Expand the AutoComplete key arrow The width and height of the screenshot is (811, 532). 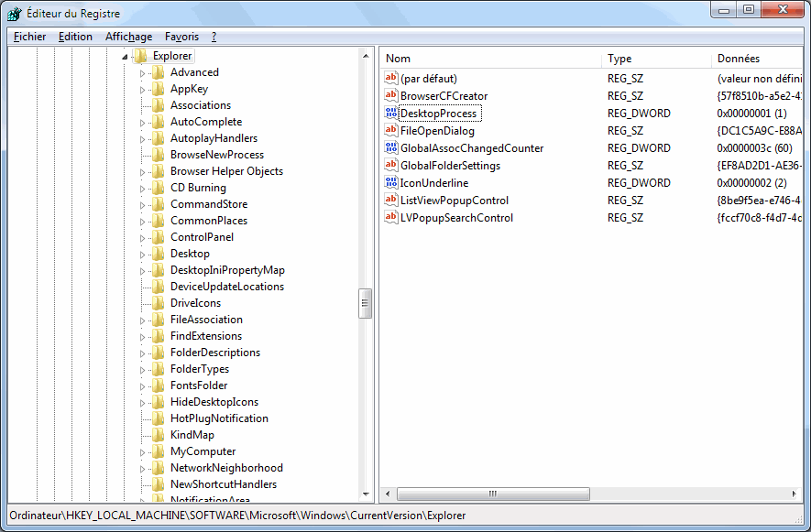coord(142,123)
